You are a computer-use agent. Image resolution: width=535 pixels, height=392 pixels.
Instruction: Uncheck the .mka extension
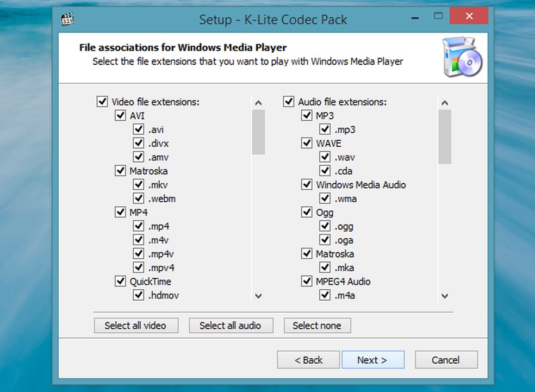pyautogui.click(x=325, y=267)
